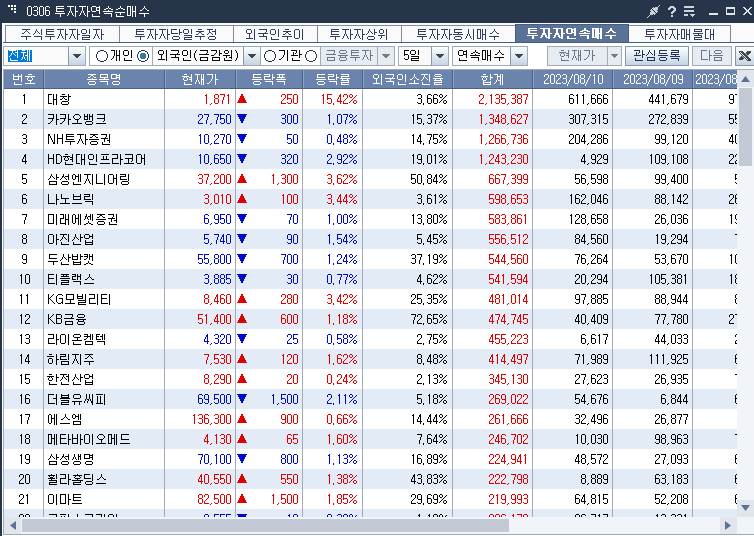Image resolution: width=754 pixels, height=536 pixels.
Task: Expand the 연속매수 dropdown
Action: click(518, 56)
